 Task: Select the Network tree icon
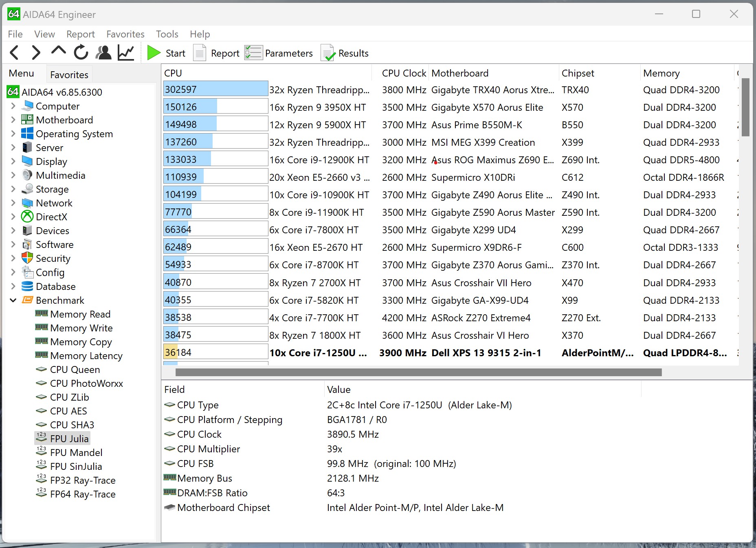[27, 203]
